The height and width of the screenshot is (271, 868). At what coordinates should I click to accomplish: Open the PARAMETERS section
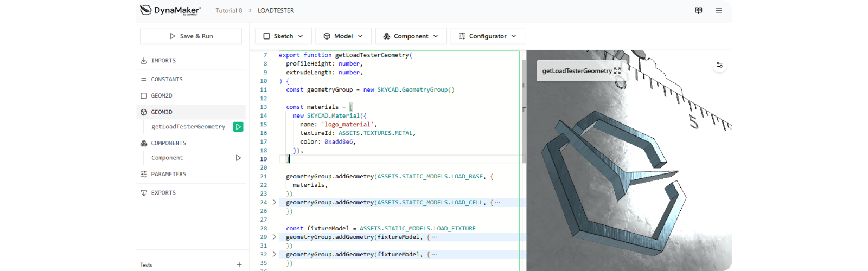(168, 174)
